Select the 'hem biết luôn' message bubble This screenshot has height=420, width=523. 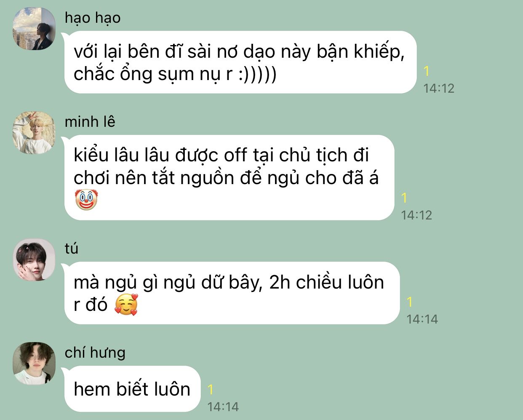coord(132,389)
